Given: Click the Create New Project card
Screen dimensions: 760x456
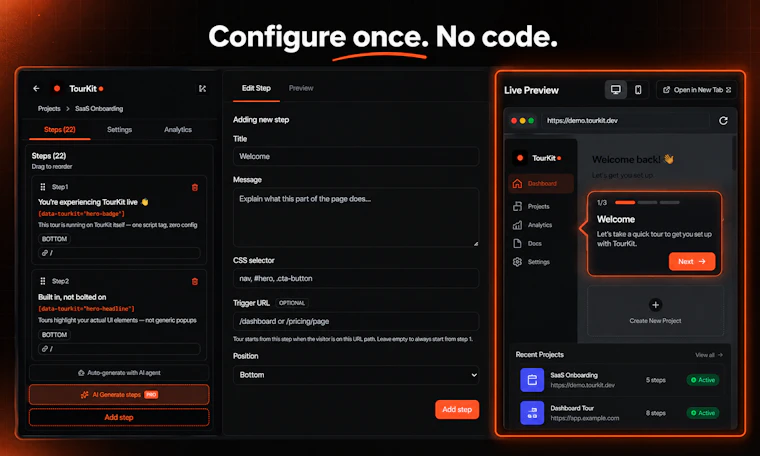Looking at the screenshot, I should (x=655, y=311).
